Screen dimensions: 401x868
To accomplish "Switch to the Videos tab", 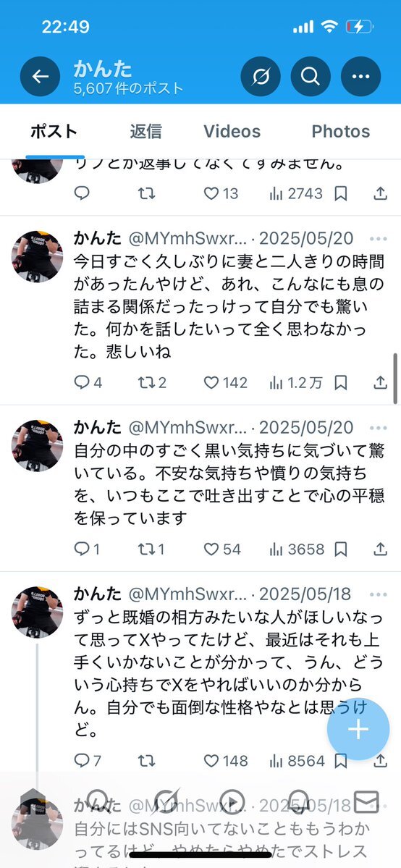I will click(232, 131).
